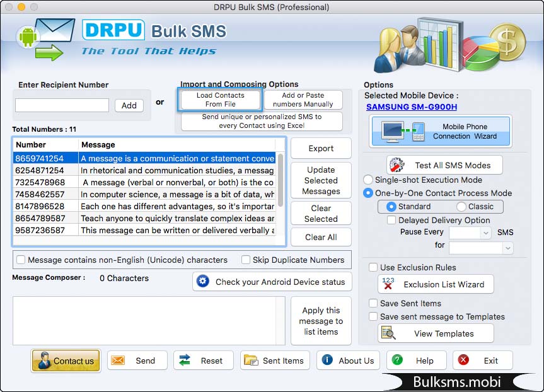Click the Message column header
544x392 pixels.
177,145
